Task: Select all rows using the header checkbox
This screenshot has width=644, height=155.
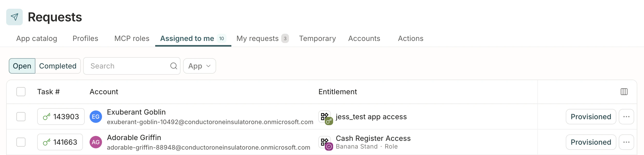Action: (21, 92)
